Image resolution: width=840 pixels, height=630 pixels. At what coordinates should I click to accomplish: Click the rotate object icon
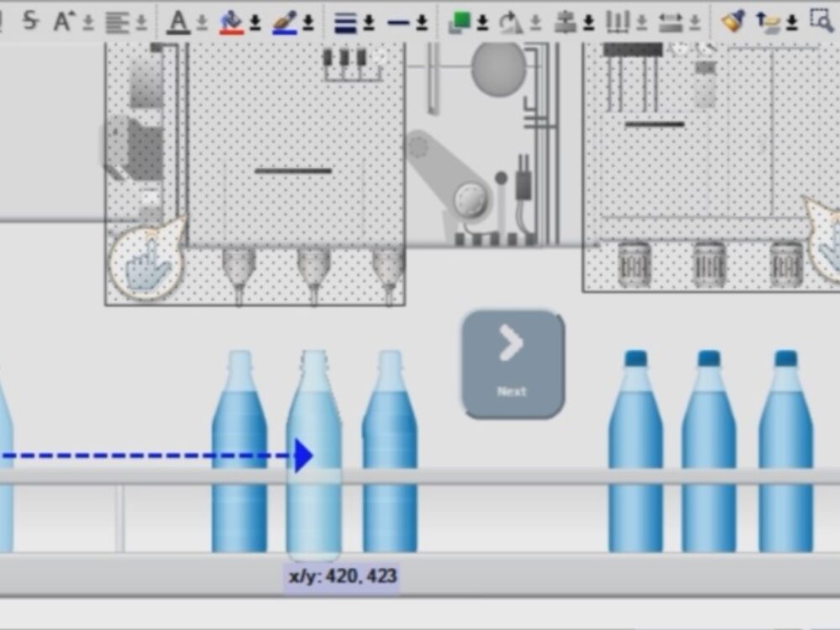click(511, 23)
